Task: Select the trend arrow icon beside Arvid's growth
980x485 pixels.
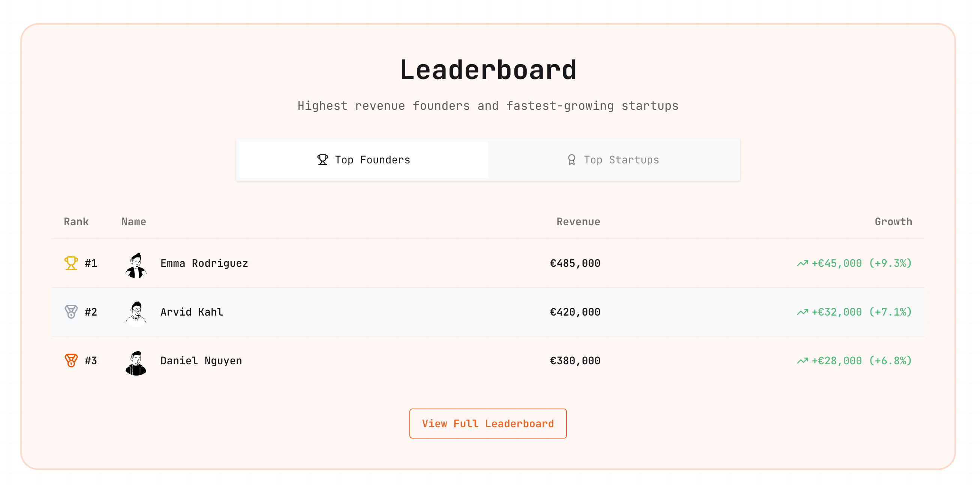Action: point(802,312)
